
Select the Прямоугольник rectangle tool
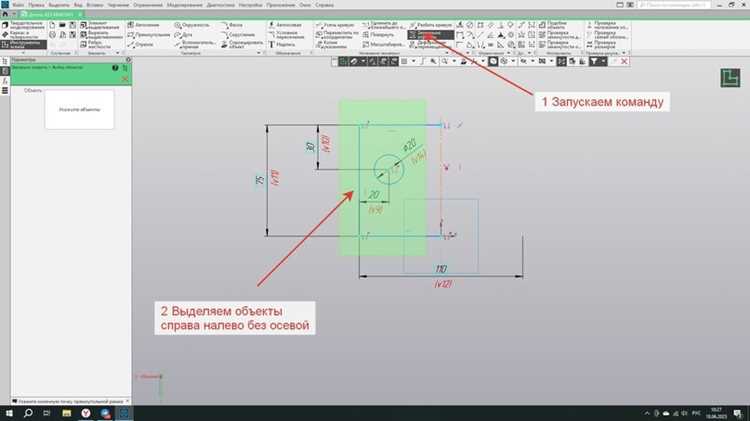point(148,35)
